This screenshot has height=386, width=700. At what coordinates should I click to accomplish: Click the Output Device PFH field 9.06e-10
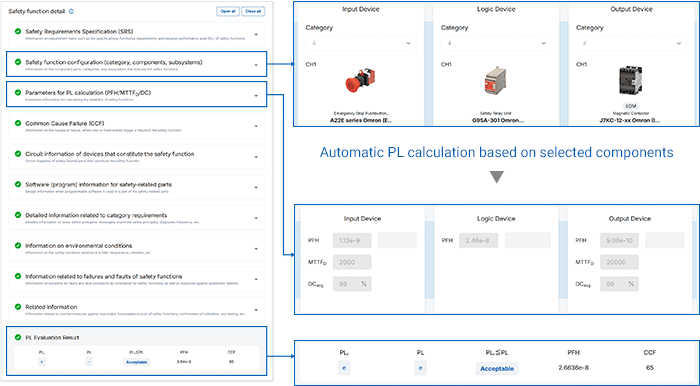pos(619,240)
